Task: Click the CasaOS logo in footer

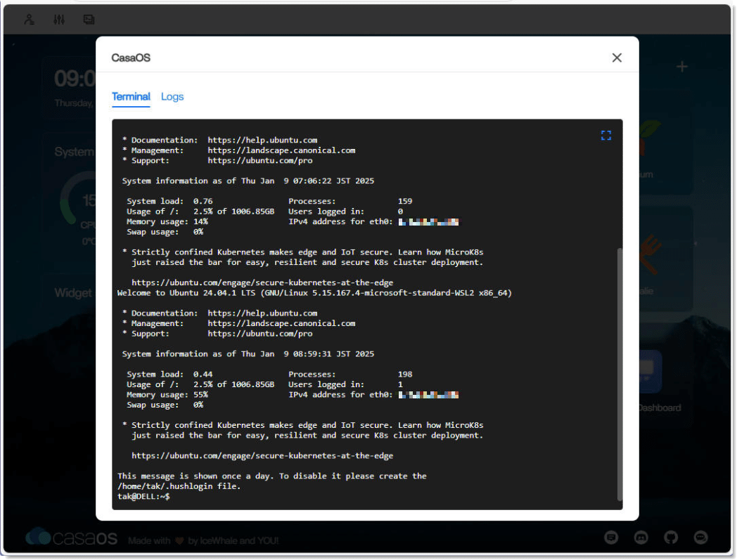Action: [x=72, y=537]
